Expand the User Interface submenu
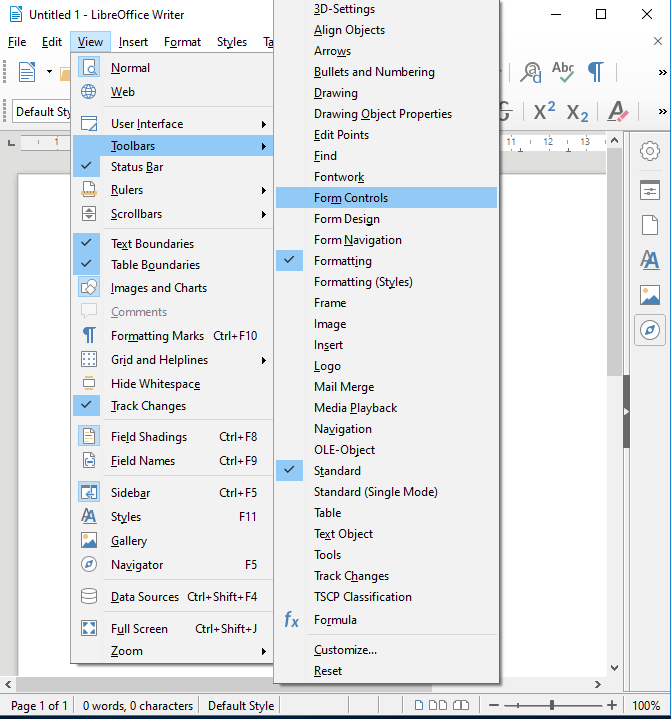The width and height of the screenshot is (671, 719). (147, 124)
